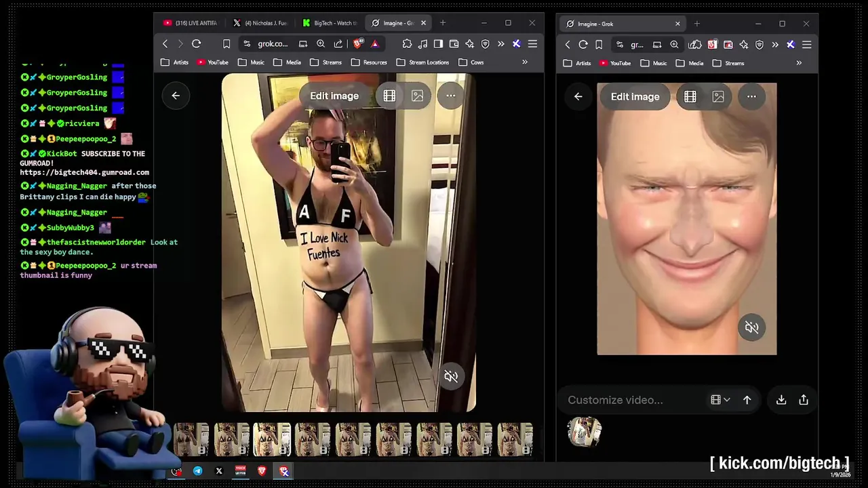Image resolution: width=868 pixels, height=488 pixels.
Task: Click the Brave Rewards triangle icon
Action: (374, 44)
